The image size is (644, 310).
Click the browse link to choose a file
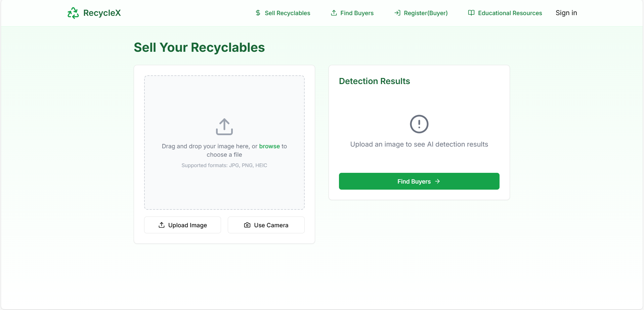coord(269,146)
